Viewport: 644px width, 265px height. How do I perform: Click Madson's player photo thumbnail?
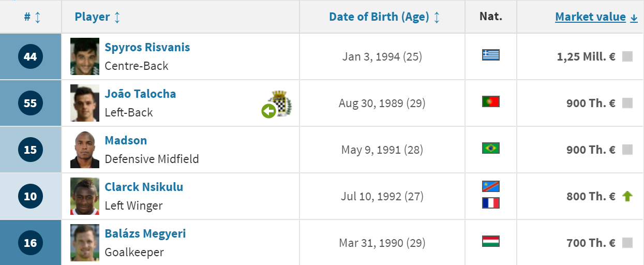pos(85,150)
